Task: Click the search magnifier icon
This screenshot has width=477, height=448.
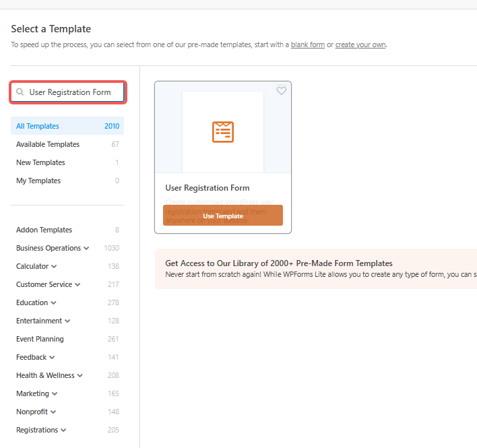Action: pos(20,92)
